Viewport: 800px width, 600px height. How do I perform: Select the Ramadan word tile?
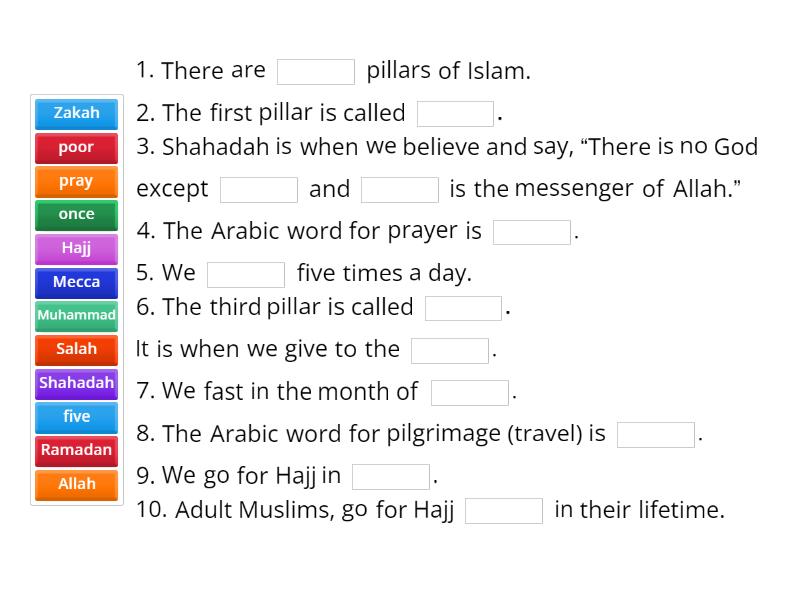[x=76, y=450]
